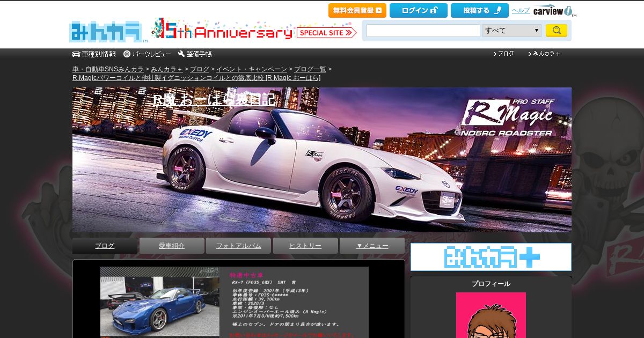Open the 15th Anniversary special site banner
Image resolution: width=644 pixels, height=338 pixels.
click(253, 30)
